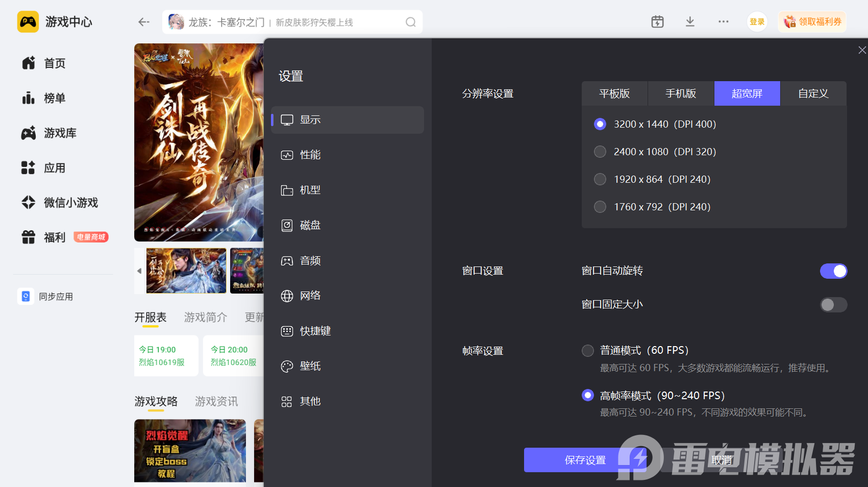Switch to the 机型 settings section

[309, 190]
